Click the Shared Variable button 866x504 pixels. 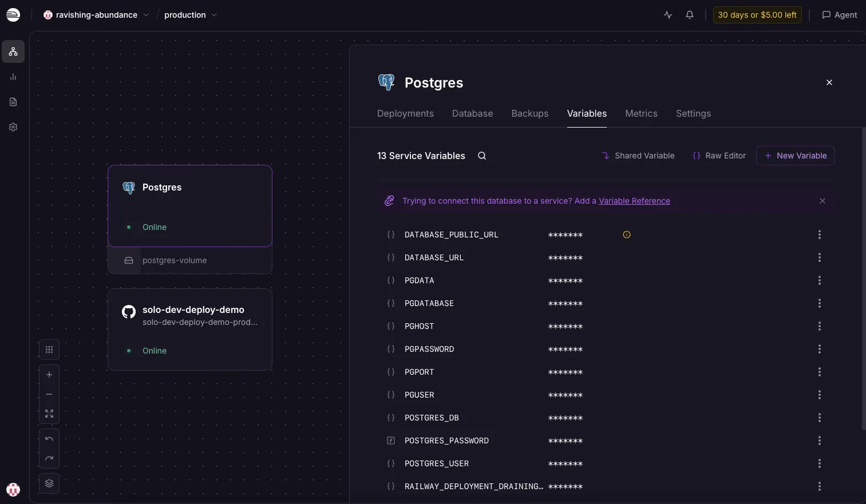point(638,156)
